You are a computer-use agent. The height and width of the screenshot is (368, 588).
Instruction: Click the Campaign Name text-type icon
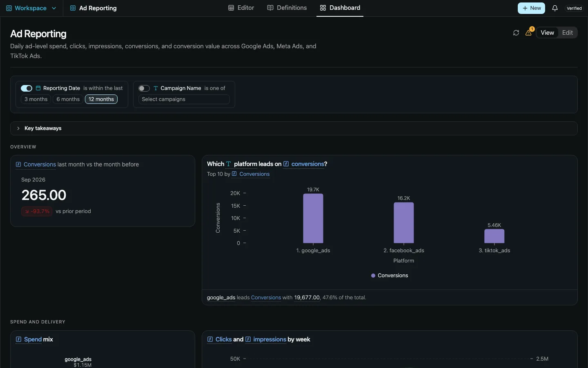point(156,88)
